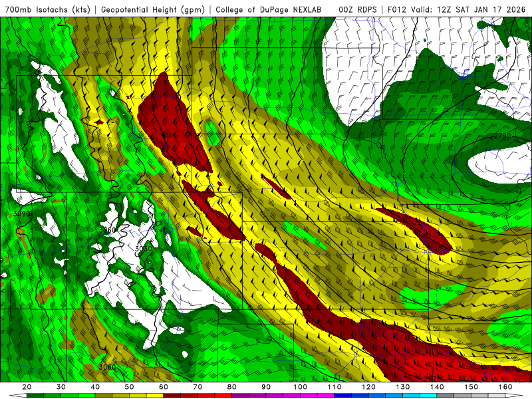Click the 120 label on the colorbar

(369, 387)
